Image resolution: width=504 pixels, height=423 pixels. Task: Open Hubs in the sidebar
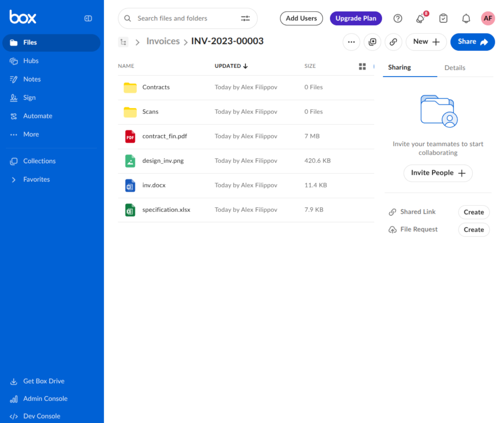pyautogui.click(x=30, y=61)
